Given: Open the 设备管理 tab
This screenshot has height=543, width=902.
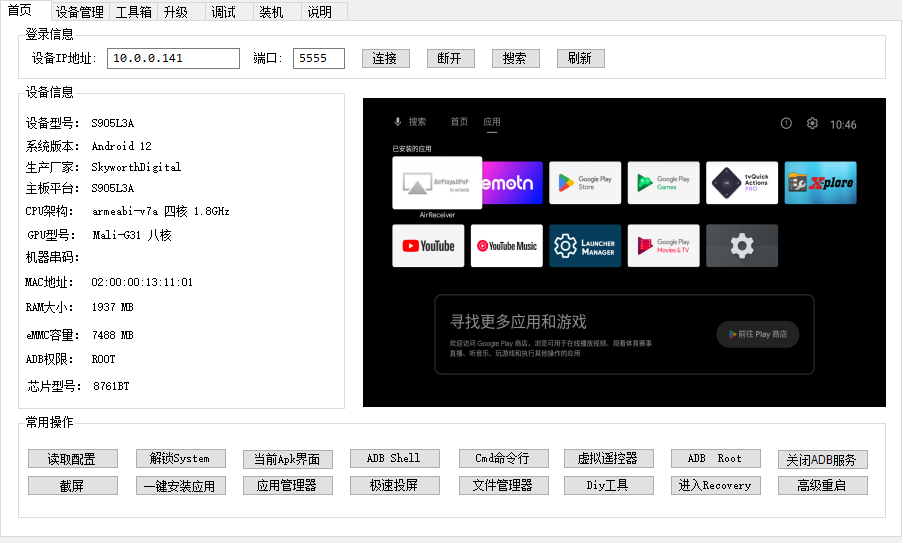Looking at the screenshot, I should pos(79,12).
